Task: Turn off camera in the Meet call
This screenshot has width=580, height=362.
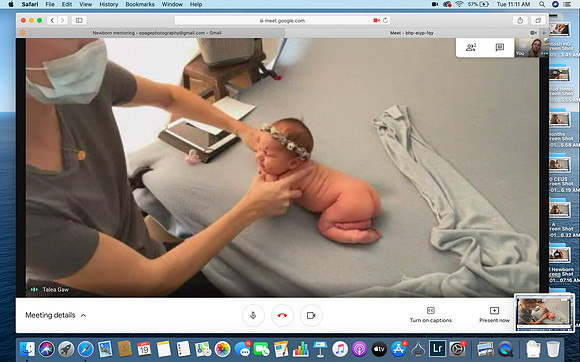Action: click(x=311, y=315)
